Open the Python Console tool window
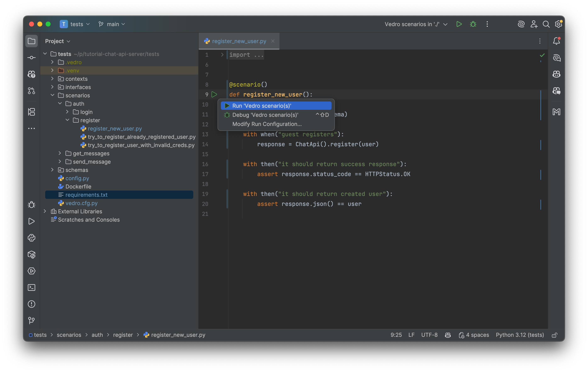 (x=31, y=238)
